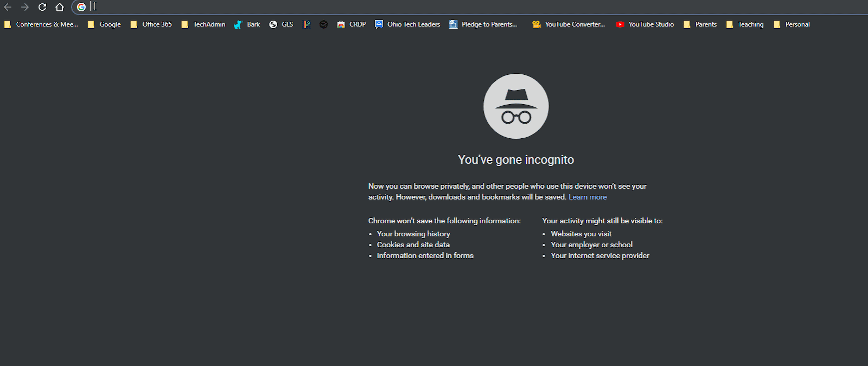Open the Teaching bookmark folder
The height and width of the screenshot is (366, 868).
745,24
